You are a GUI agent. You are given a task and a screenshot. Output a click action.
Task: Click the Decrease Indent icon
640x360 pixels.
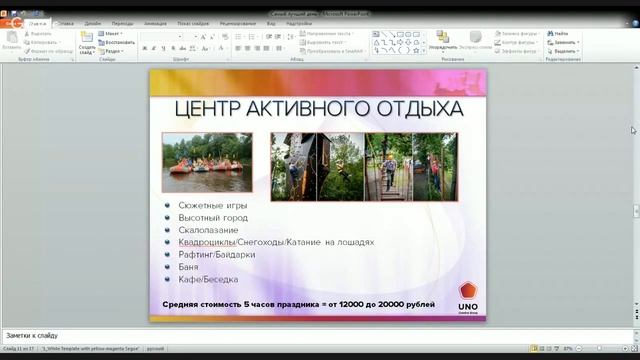269,37
